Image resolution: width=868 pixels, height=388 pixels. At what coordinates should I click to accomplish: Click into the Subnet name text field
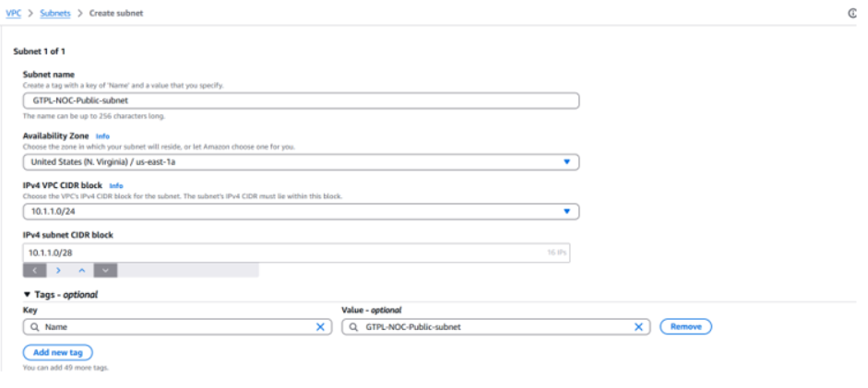[301, 101]
